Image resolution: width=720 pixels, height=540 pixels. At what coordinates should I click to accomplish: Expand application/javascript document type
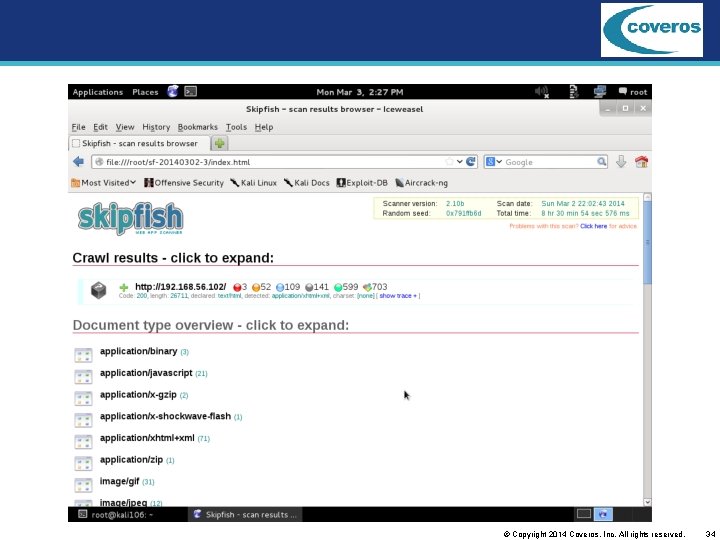pyautogui.click(x=146, y=373)
